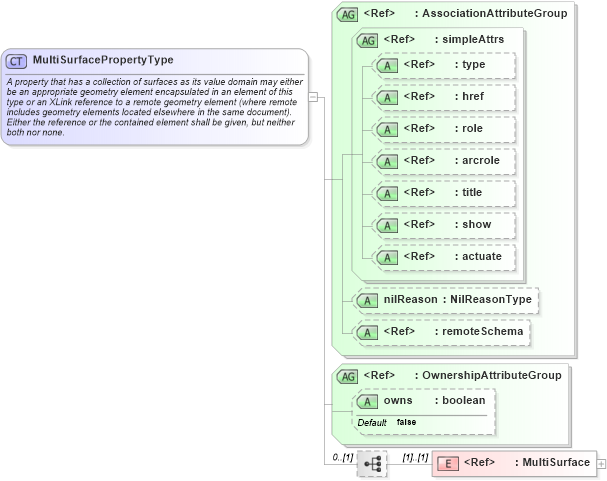Click the sequence compositor icon
This screenshot has height=481, width=607.
[372, 464]
